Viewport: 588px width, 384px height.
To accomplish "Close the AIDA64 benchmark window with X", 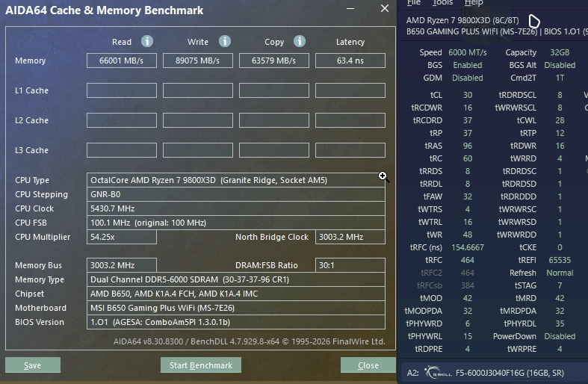I will click(384, 8).
